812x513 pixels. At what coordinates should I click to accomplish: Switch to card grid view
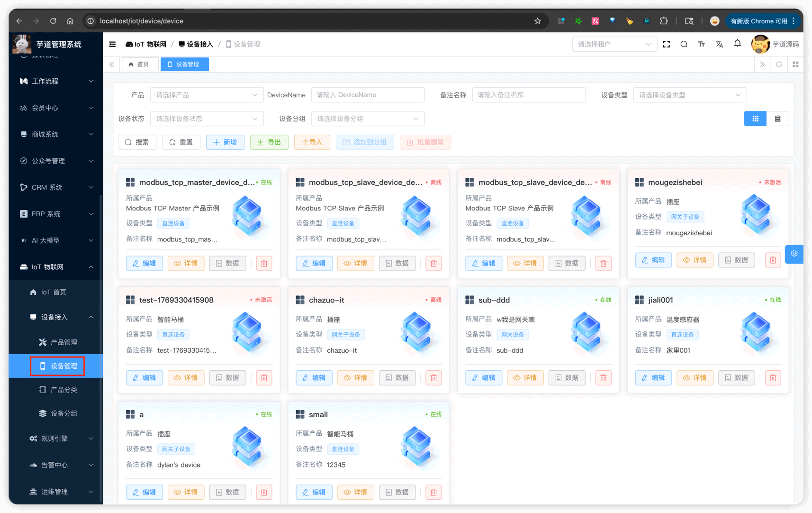pyautogui.click(x=755, y=119)
